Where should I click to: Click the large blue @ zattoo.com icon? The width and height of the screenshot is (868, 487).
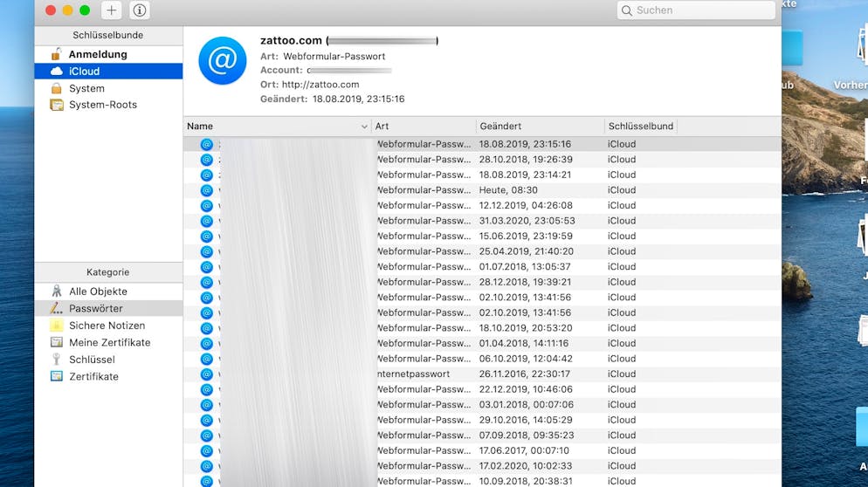[222, 60]
